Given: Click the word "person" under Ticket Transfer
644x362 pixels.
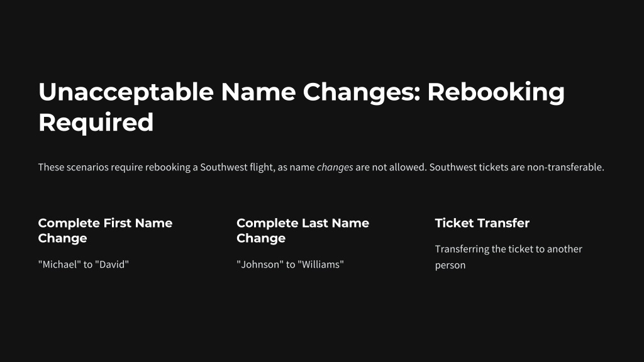Looking at the screenshot, I should (x=450, y=266).
